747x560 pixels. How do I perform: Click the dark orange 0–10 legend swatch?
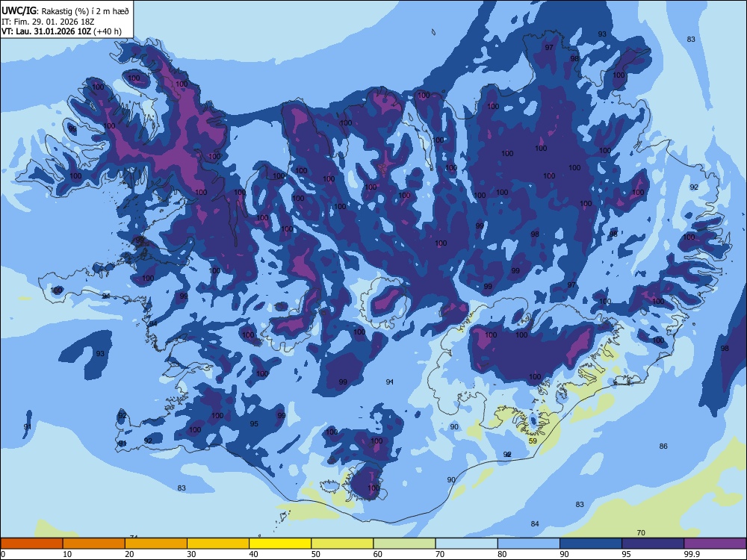(x=31, y=544)
